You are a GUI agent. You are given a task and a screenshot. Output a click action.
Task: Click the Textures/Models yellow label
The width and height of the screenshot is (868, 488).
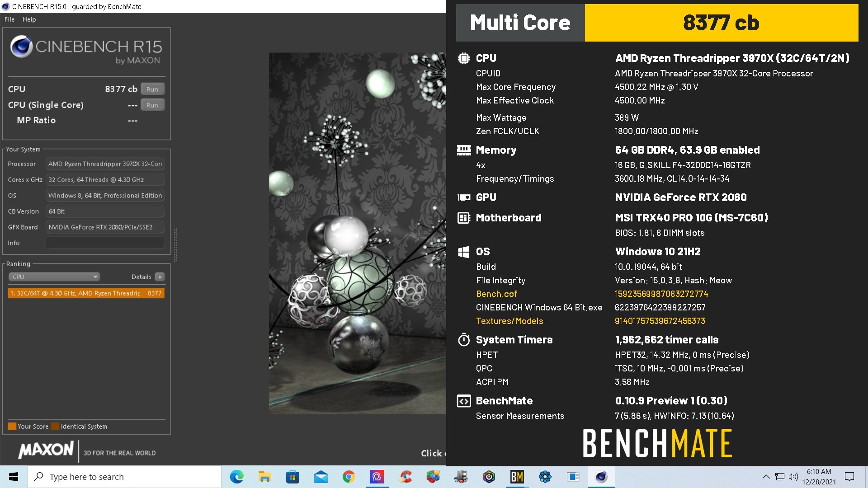click(509, 321)
